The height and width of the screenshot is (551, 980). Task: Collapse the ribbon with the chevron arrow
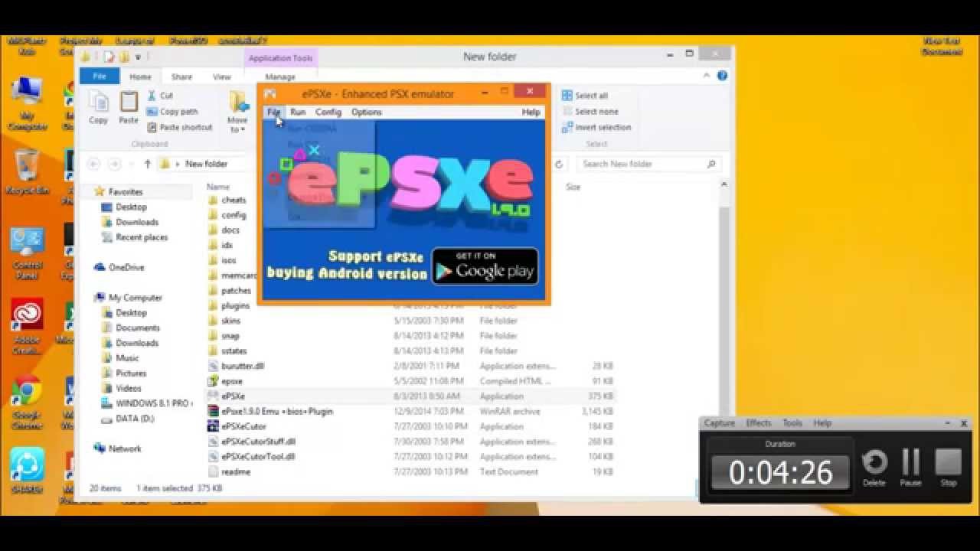pos(707,77)
